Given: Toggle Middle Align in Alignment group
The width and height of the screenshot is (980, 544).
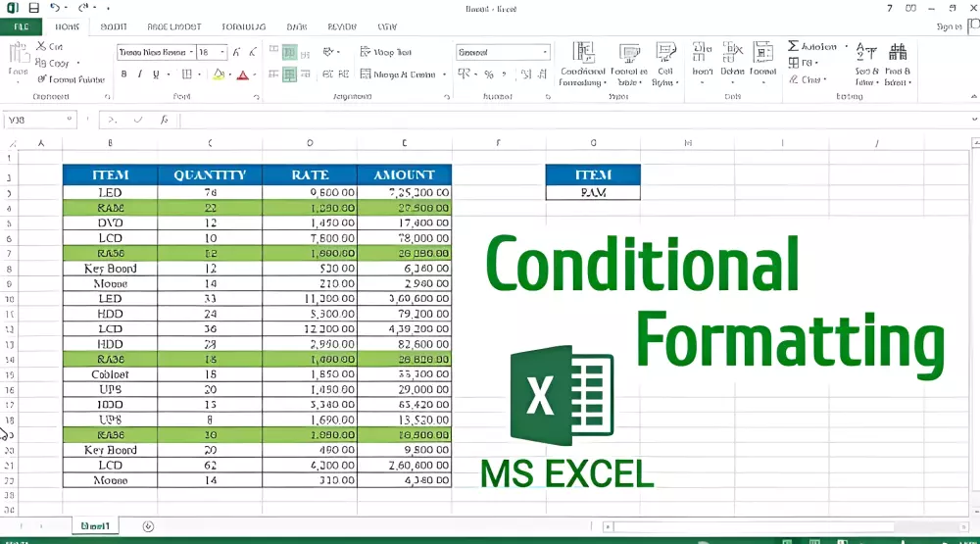Looking at the screenshot, I should tap(289, 53).
